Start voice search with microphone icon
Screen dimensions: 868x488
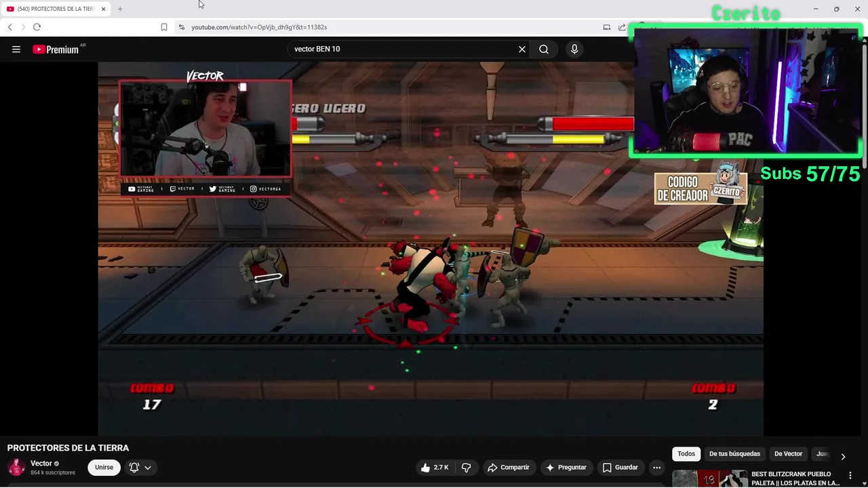coord(574,49)
